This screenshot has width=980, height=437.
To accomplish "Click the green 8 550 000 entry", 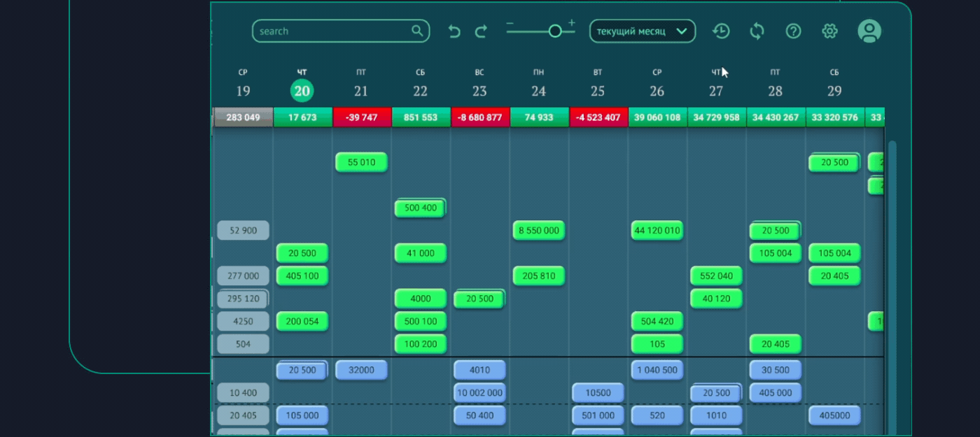I will [538, 231].
